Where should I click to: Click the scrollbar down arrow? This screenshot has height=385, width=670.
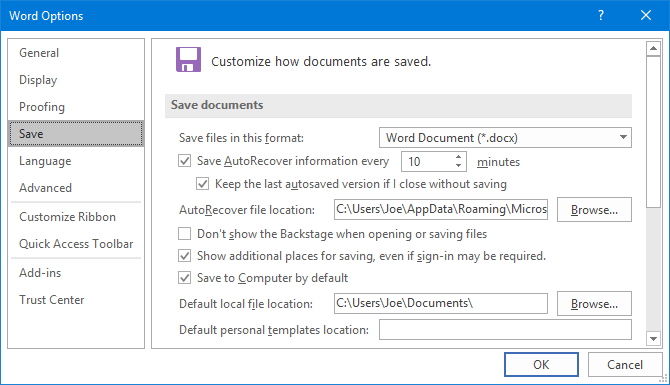tap(653, 339)
